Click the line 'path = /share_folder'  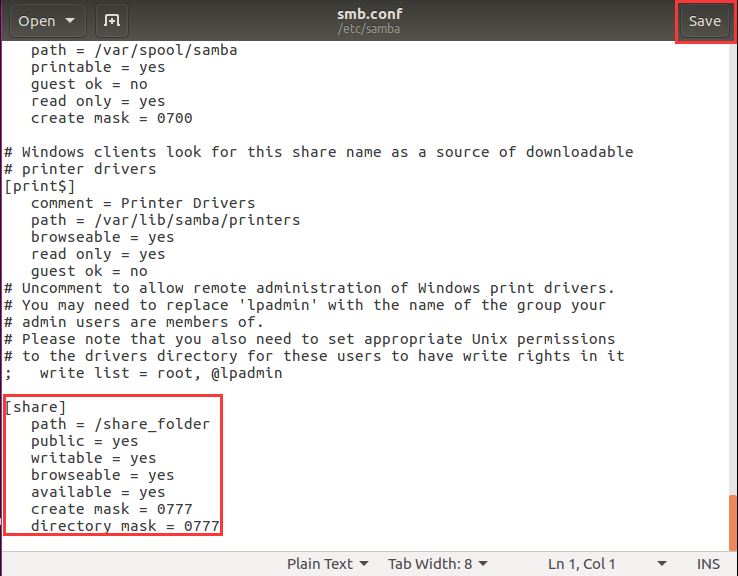click(x=120, y=424)
